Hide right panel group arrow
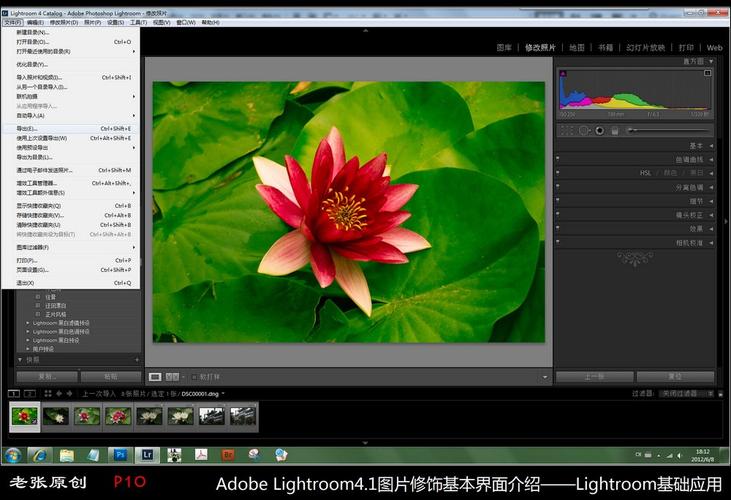The image size is (731, 500). click(726, 222)
